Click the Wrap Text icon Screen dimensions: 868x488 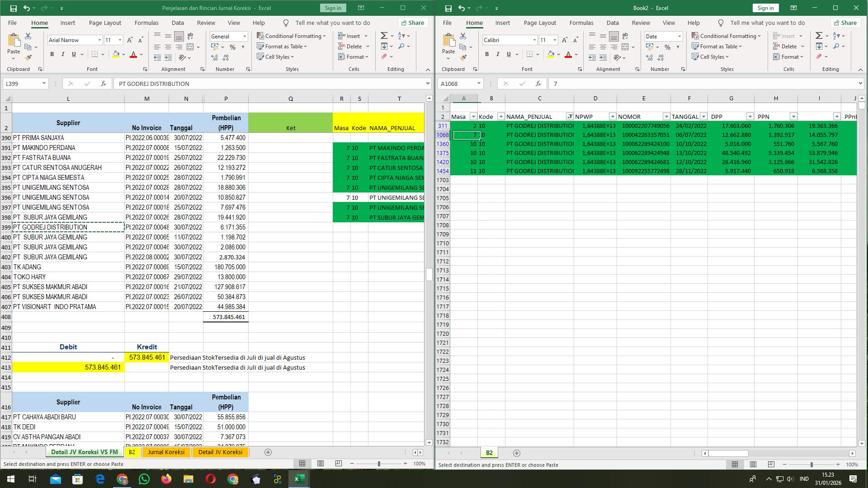[x=190, y=36]
